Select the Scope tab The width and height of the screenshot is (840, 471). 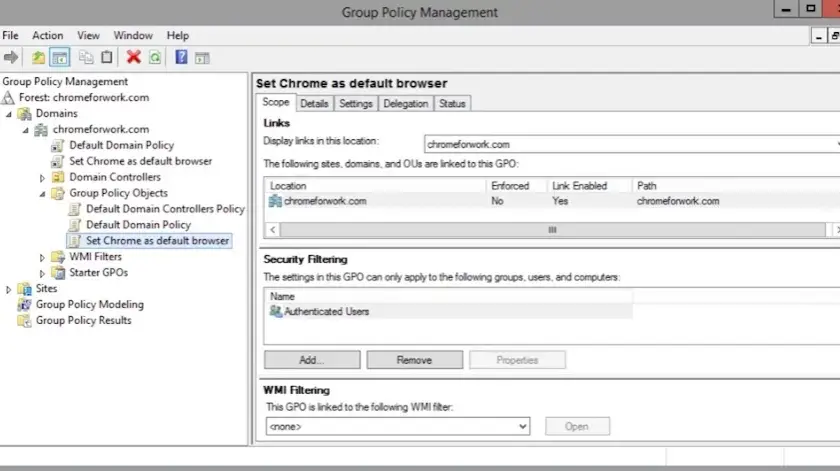coord(276,102)
